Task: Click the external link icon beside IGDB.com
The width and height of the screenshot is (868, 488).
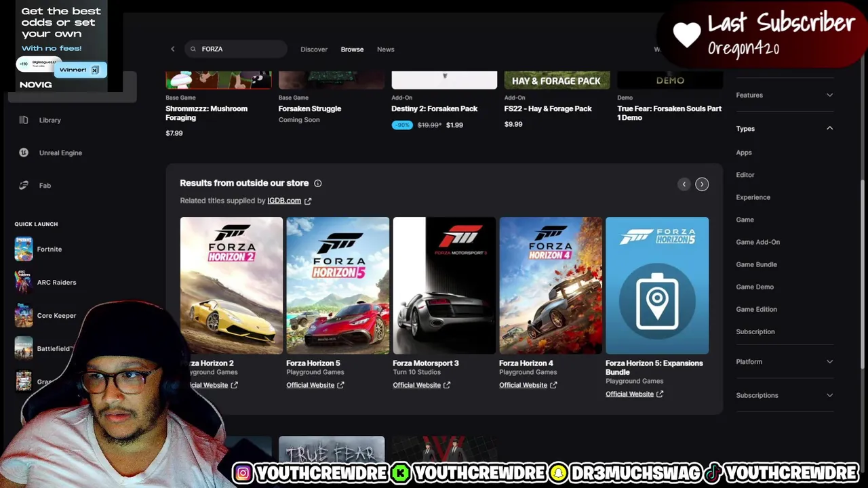Action: click(x=308, y=201)
